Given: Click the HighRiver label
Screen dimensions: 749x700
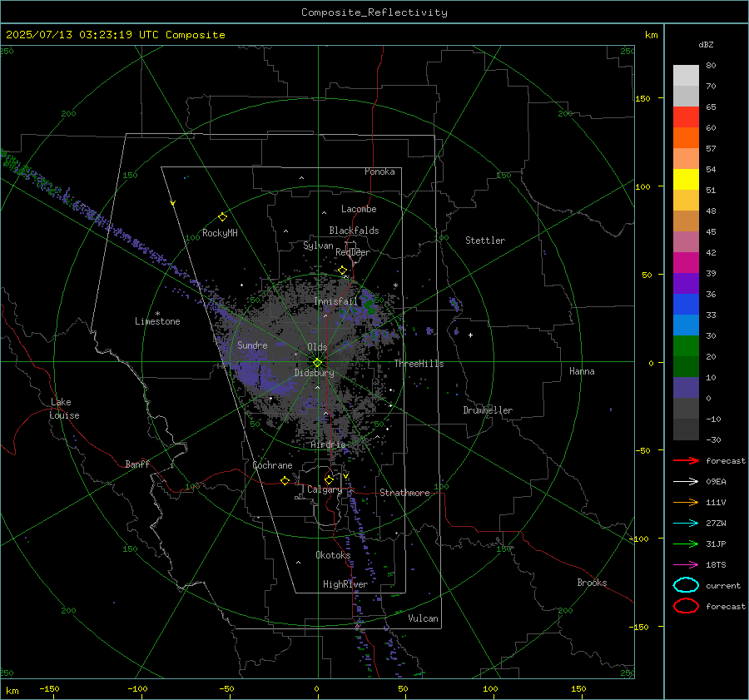Looking at the screenshot, I should 345,584.
